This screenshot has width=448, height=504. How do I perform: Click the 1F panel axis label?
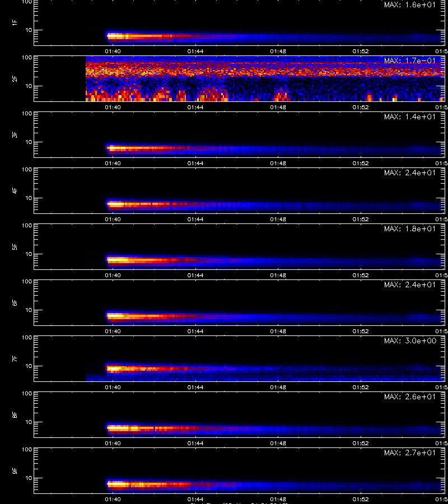(x=15, y=23)
